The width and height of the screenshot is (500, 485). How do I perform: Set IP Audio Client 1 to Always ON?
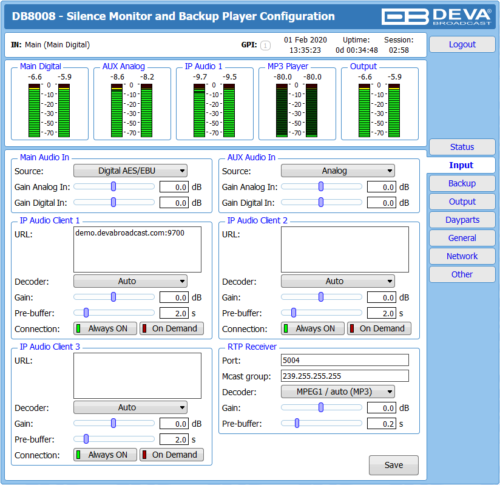click(105, 329)
